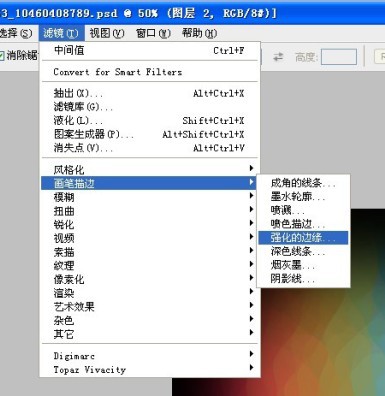Expand the 渲染 submenu
Image resolution: width=385 pixels, height=396 pixels.
click(x=149, y=293)
